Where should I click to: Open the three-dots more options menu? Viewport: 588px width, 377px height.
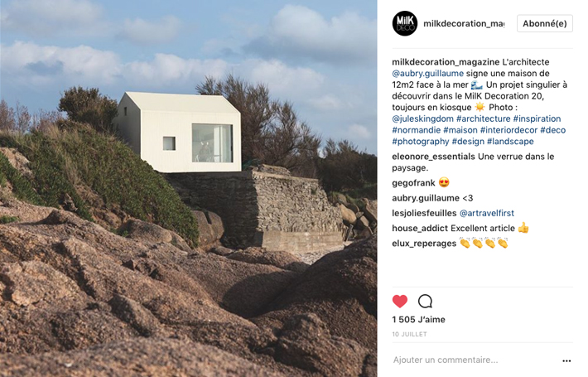click(566, 360)
